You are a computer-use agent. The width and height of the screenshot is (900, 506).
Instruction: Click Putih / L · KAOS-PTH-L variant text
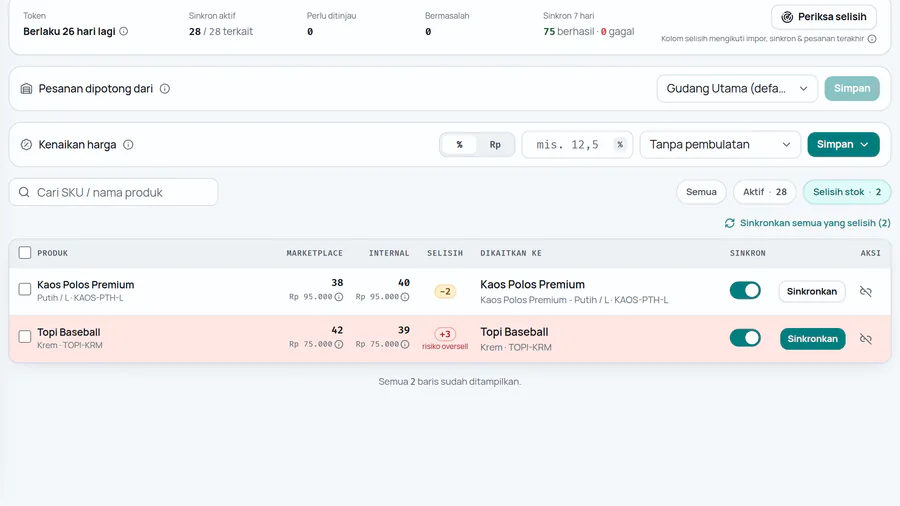(80, 298)
